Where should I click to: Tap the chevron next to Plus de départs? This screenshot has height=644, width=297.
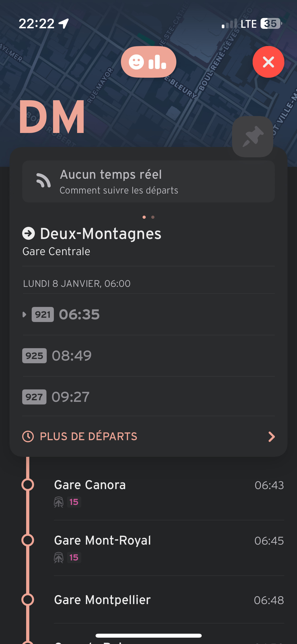pyautogui.click(x=271, y=437)
